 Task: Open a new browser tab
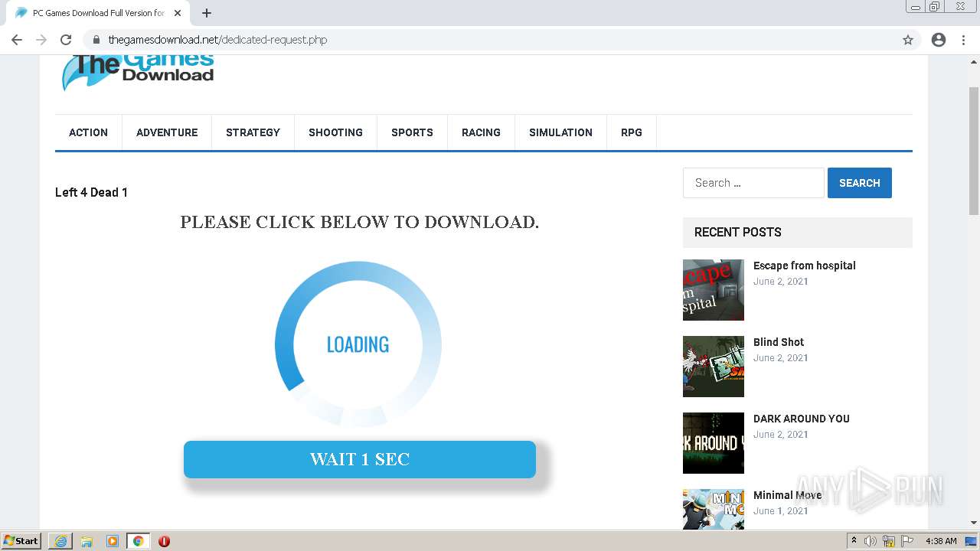point(207,13)
